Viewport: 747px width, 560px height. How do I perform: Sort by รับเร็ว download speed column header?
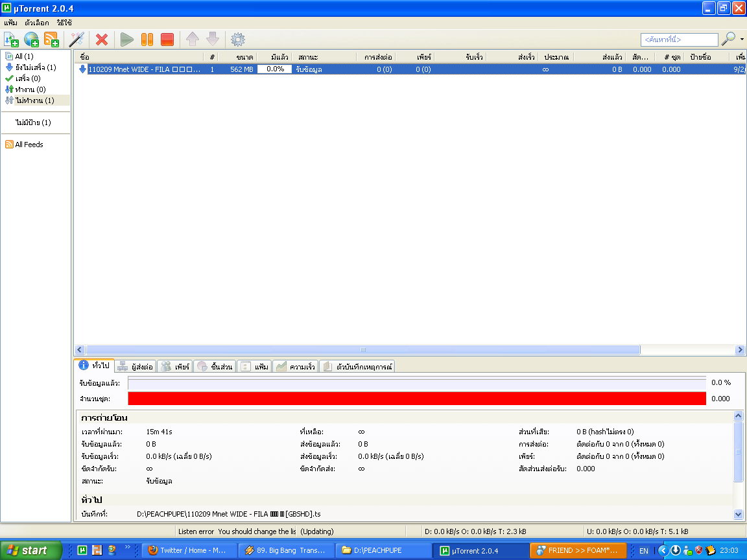tap(460, 56)
